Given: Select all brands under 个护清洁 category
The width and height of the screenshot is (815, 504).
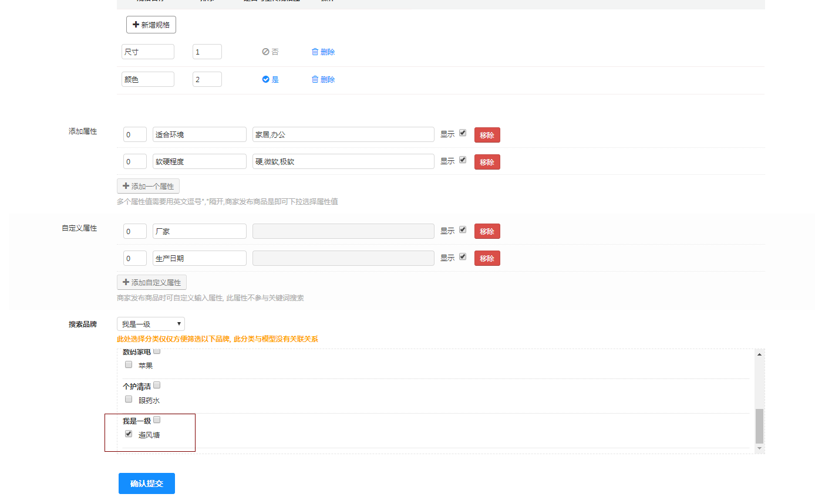Looking at the screenshot, I should pyautogui.click(x=157, y=385).
